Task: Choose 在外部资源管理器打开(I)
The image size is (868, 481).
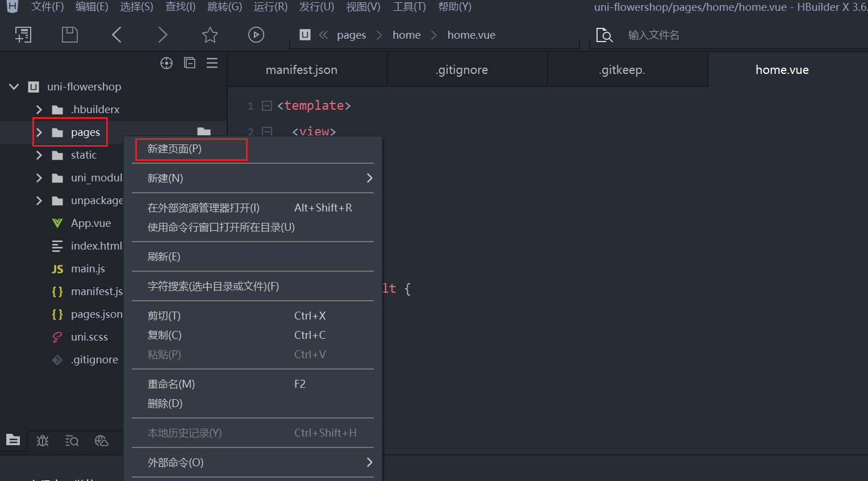Action: [x=253, y=208]
